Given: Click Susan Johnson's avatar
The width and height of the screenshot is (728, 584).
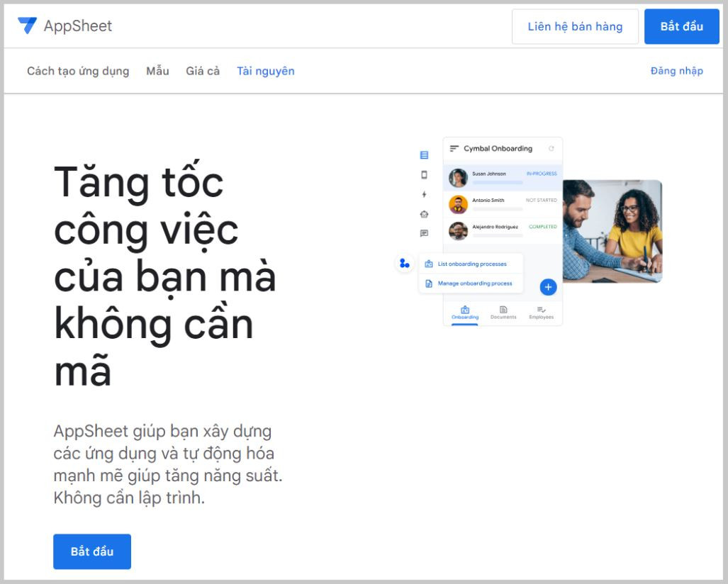Looking at the screenshot, I should 458,177.
